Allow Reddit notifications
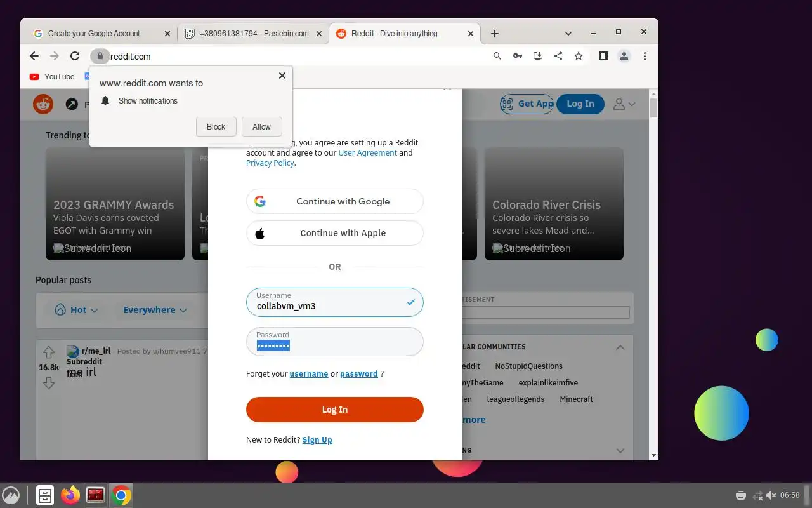The height and width of the screenshot is (508, 812). pos(261,126)
